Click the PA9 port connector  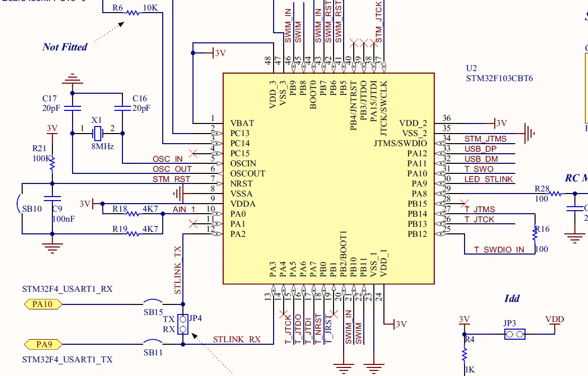43,344
